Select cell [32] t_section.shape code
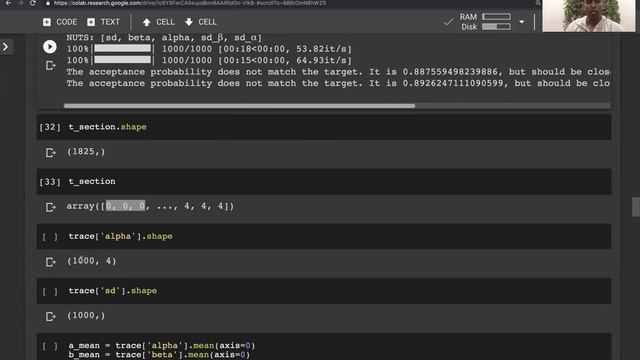 (324, 127)
